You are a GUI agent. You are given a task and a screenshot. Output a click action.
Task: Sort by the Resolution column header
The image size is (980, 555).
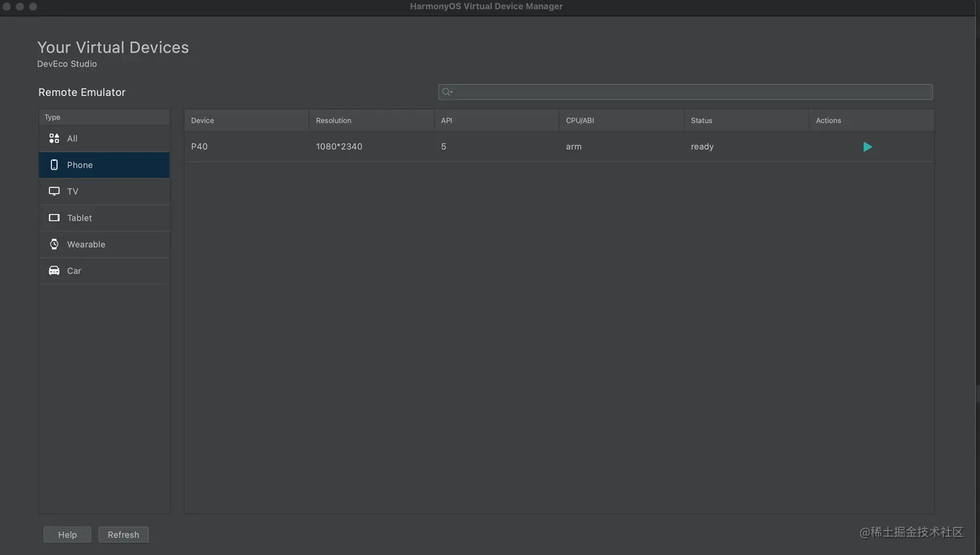click(x=371, y=121)
